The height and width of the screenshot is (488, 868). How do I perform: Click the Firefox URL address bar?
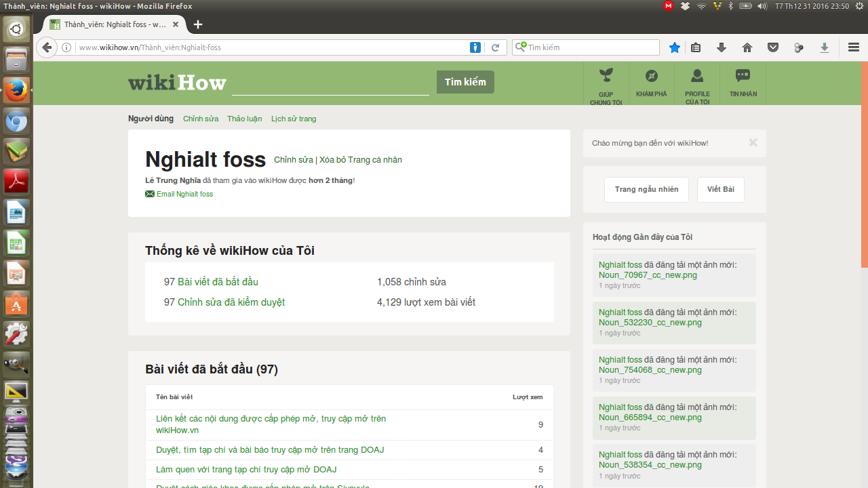(x=271, y=47)
